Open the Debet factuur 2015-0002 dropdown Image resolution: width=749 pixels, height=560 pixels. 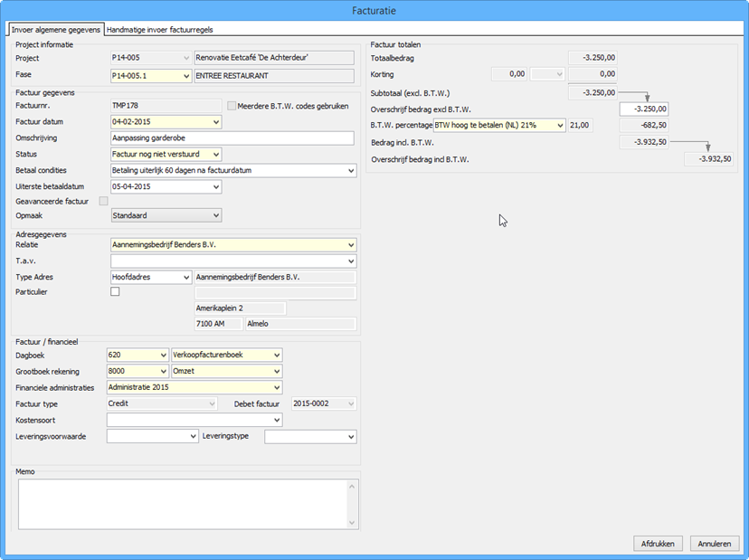[x=351, y=403]
